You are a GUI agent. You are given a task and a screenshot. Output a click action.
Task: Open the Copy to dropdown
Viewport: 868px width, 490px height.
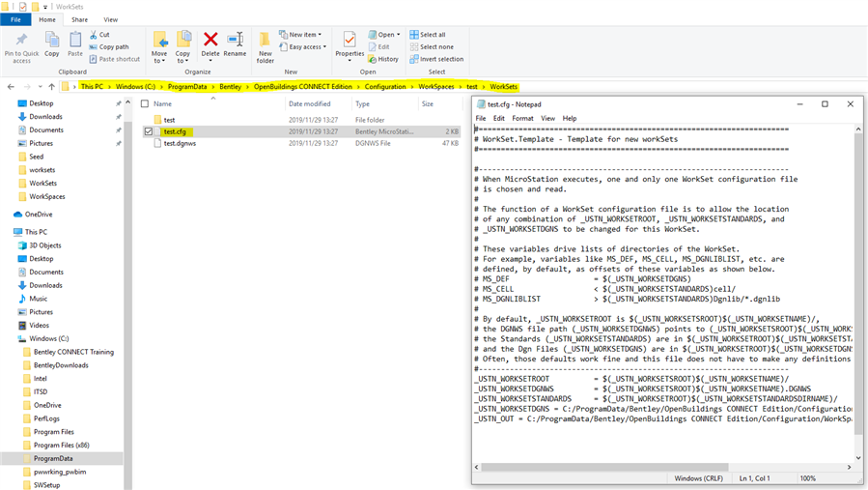point(182,47)
